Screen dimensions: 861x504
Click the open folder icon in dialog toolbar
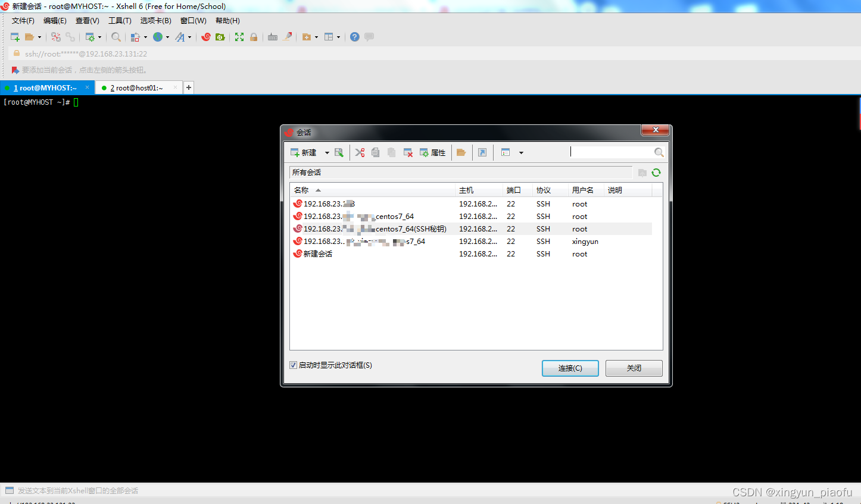461,153
